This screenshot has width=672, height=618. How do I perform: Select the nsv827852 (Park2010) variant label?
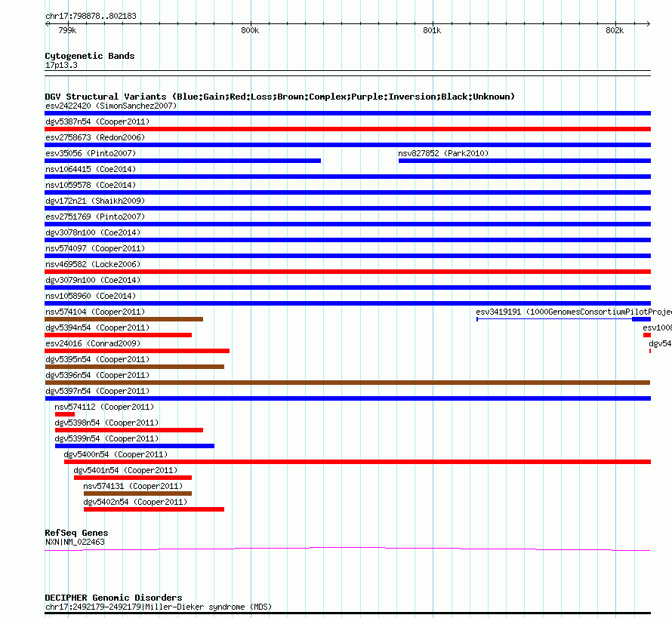click(443, 153)
